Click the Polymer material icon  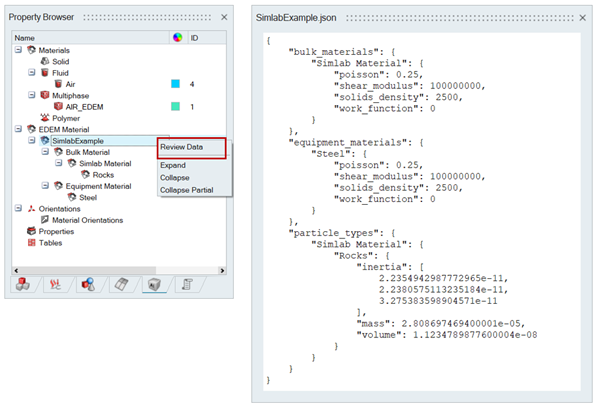[x=44, y=117]
